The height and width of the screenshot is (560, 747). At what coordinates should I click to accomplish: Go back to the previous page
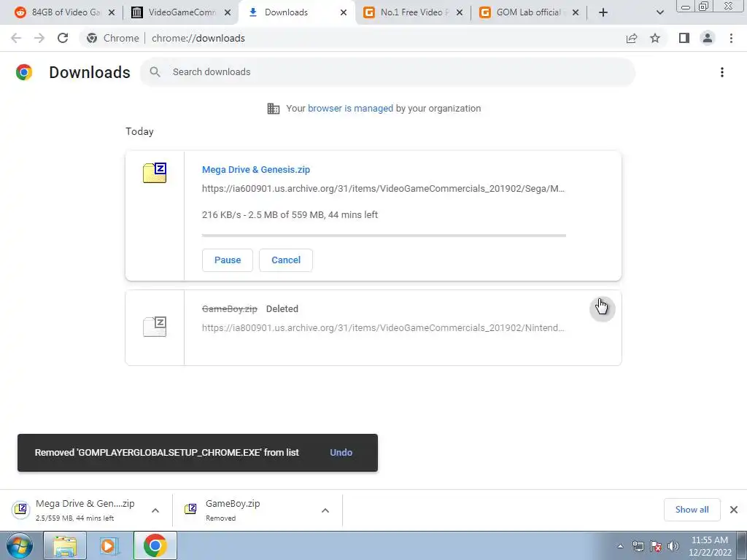[16, 38]
